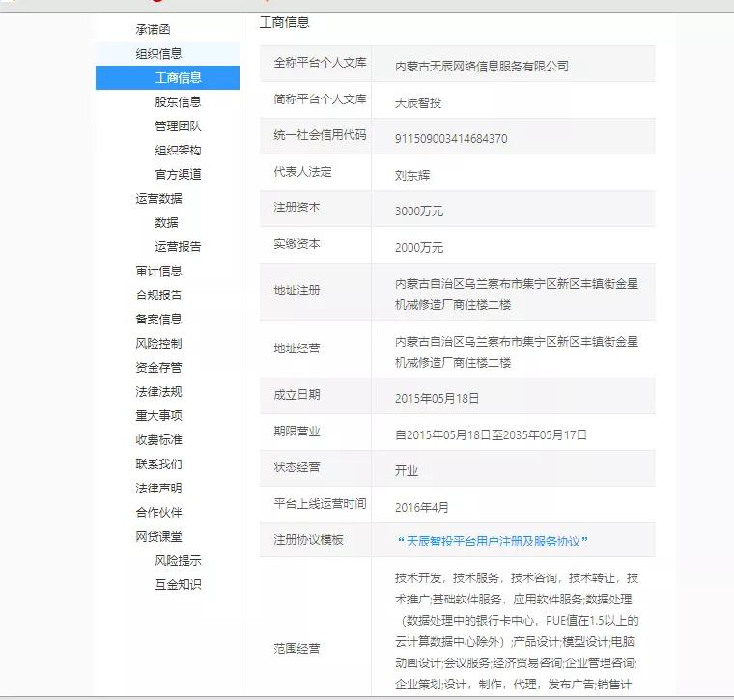Image resolution: width=734 pixels, height=700 pixels.
Task: Go to 联系我们 sidebar item
Action: pyautogui.click(x=158, y=464)
